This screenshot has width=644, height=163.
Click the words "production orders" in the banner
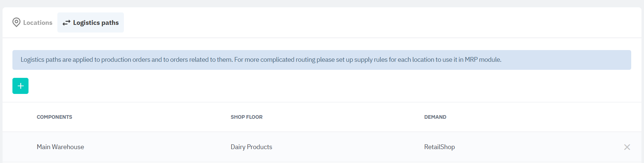(x=125, y=60)
